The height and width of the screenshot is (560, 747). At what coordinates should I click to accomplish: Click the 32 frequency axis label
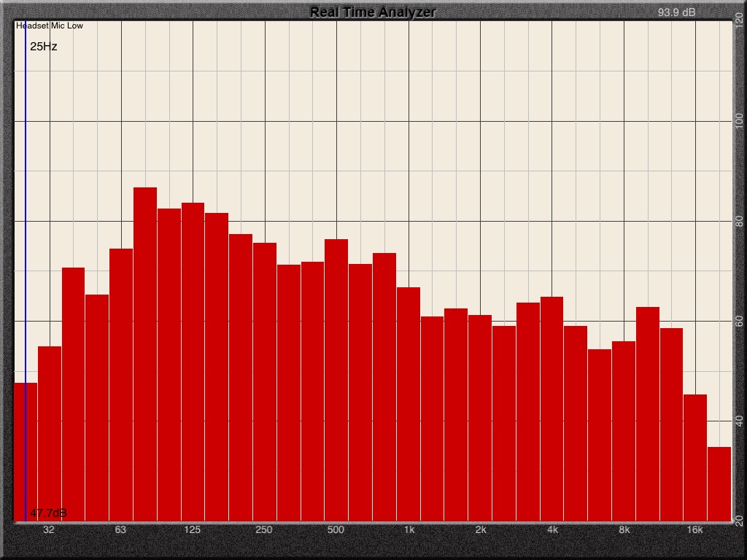coord(49,529)
